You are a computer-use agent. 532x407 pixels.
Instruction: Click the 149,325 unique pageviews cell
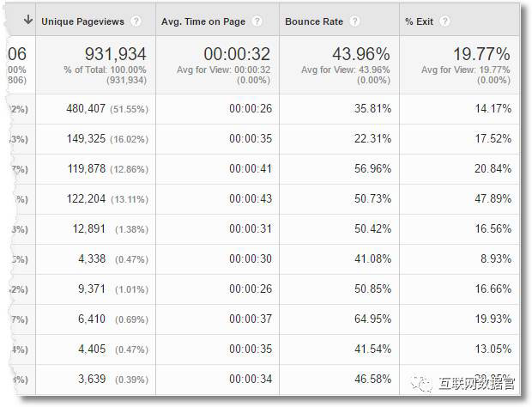click(86, 139)
